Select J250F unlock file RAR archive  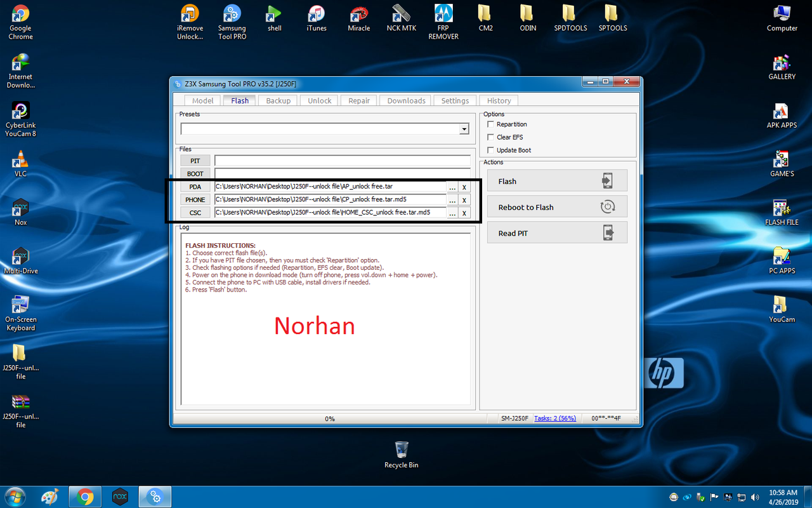point(20,411)
